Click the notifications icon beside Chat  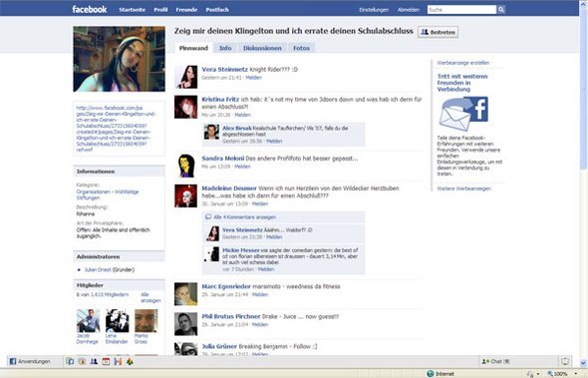[564, 361]
